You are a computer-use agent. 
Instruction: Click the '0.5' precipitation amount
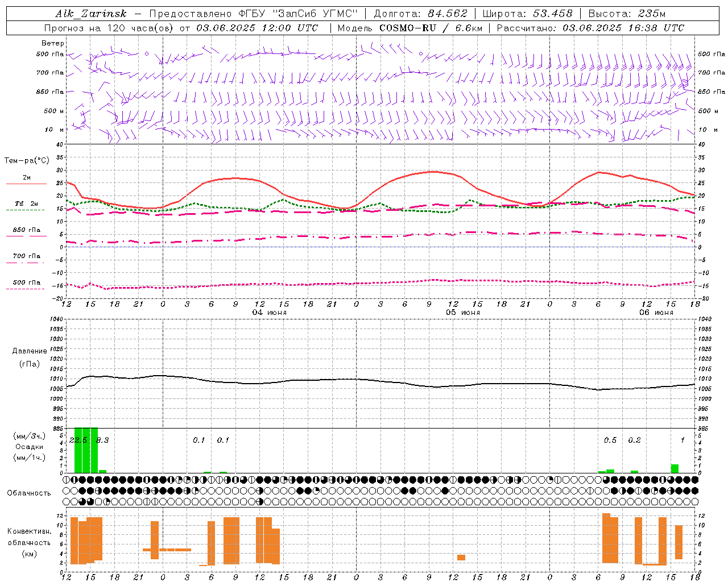(x=610, y=440)
